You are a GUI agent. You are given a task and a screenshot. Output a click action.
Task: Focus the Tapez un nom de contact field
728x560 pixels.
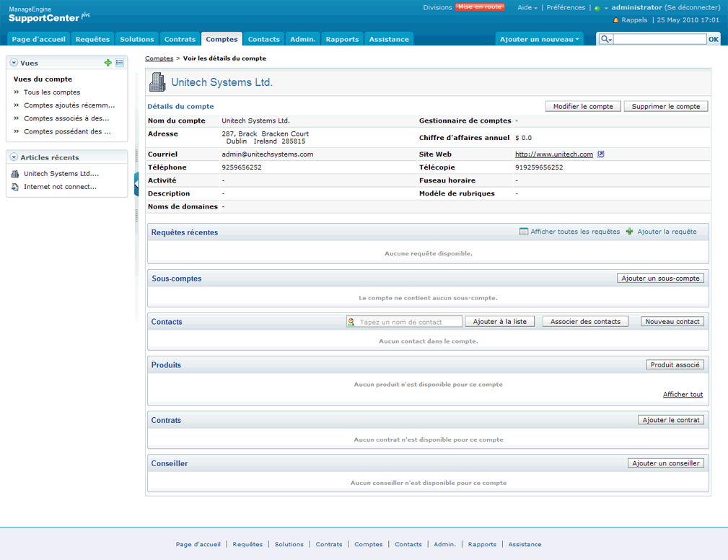pos(404,322)
